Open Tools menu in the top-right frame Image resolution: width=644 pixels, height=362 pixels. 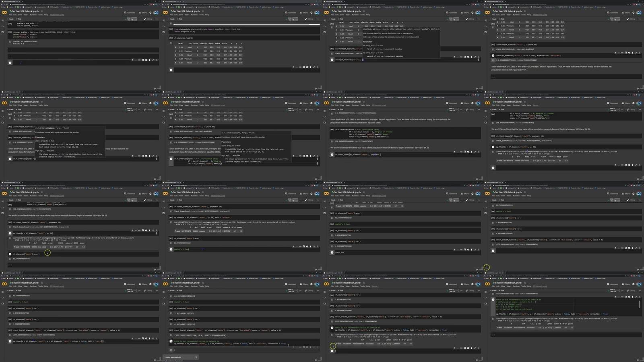tap(523, 15)
